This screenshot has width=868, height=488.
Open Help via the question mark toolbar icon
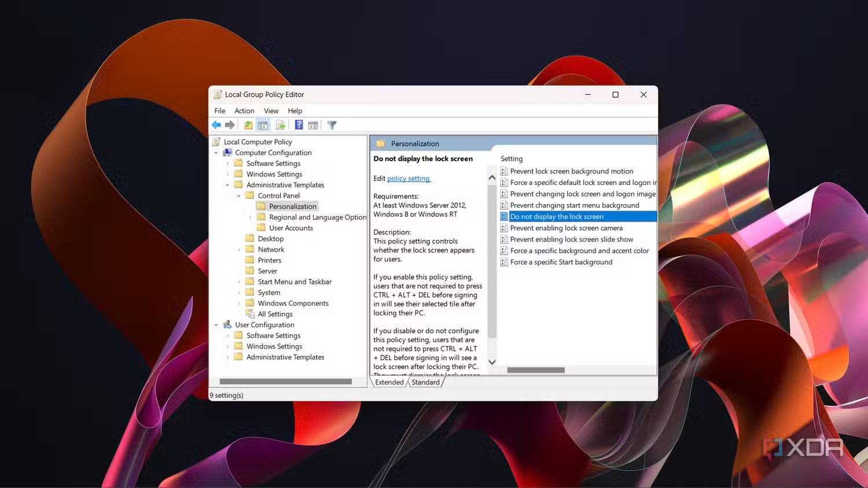[x=299, y=124]
